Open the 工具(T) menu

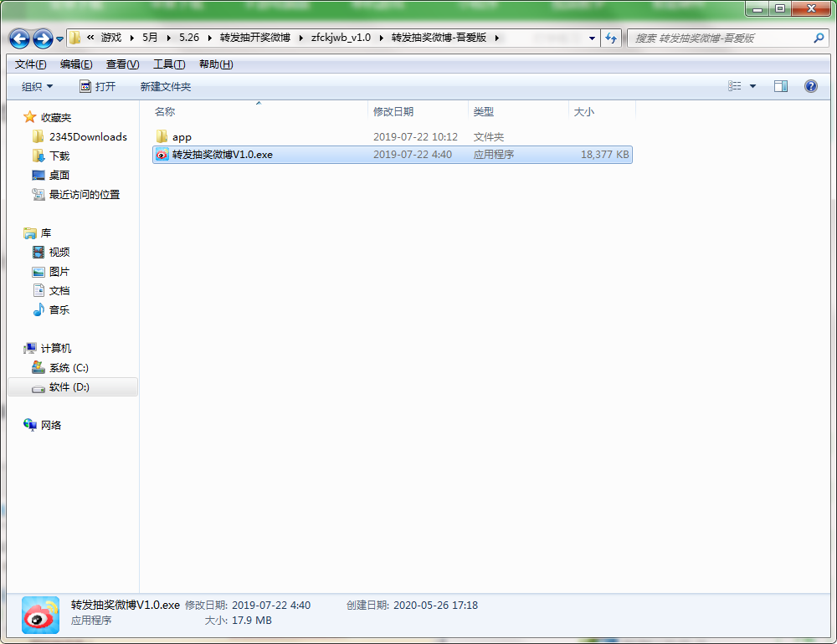(x=169, y=64)
